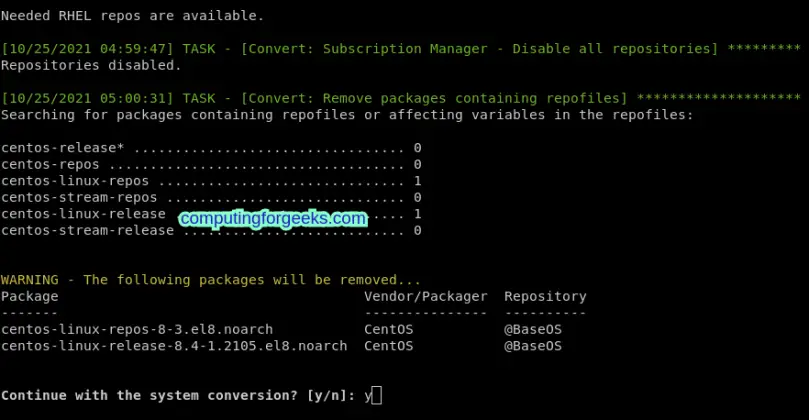809x420 pixels.
Task: Click the computingforgeeks.com watermark text
Action: click(273, 218)
